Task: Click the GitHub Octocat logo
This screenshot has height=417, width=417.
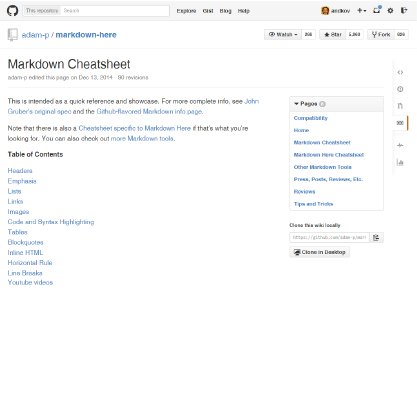Action: pos(13,11)
